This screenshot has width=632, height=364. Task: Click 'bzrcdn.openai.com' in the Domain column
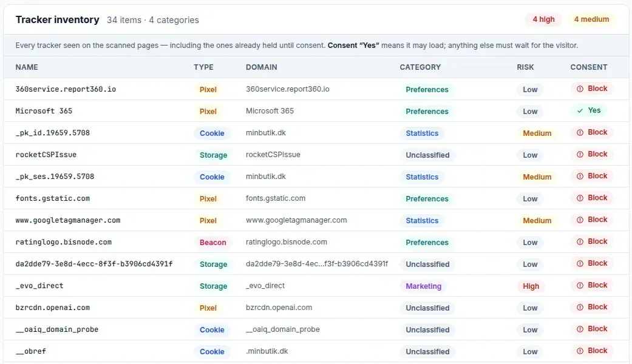[279, 308]
